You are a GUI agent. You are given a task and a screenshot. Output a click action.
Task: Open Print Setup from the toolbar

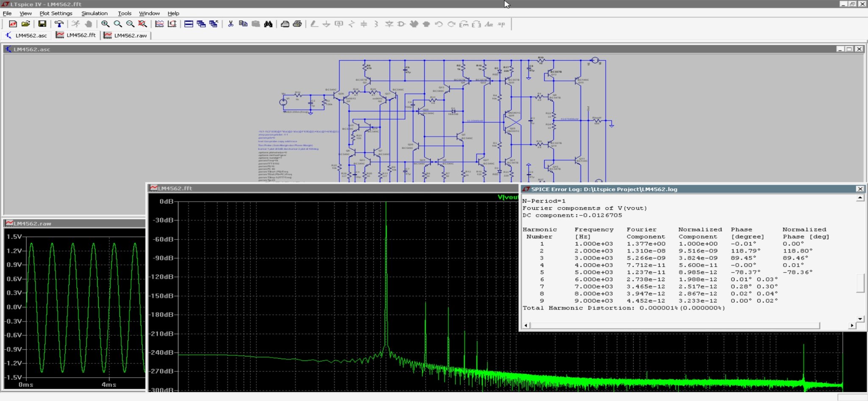(285, 24)
